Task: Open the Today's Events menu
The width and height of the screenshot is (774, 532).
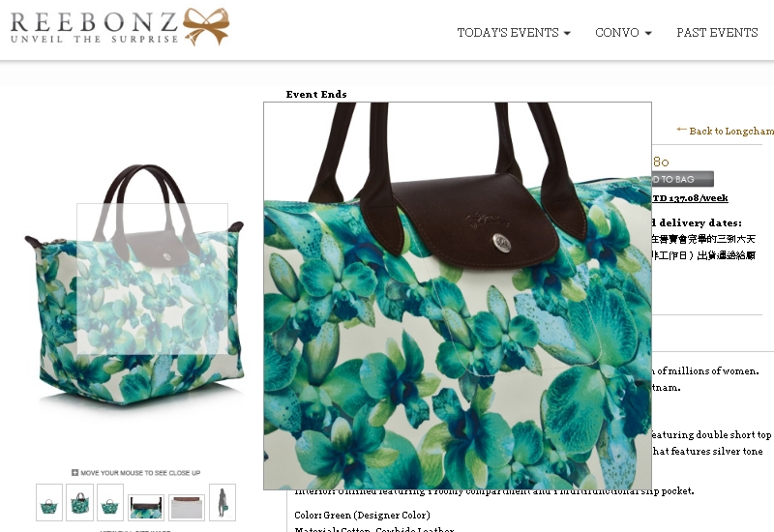Action: pos(514,33)
